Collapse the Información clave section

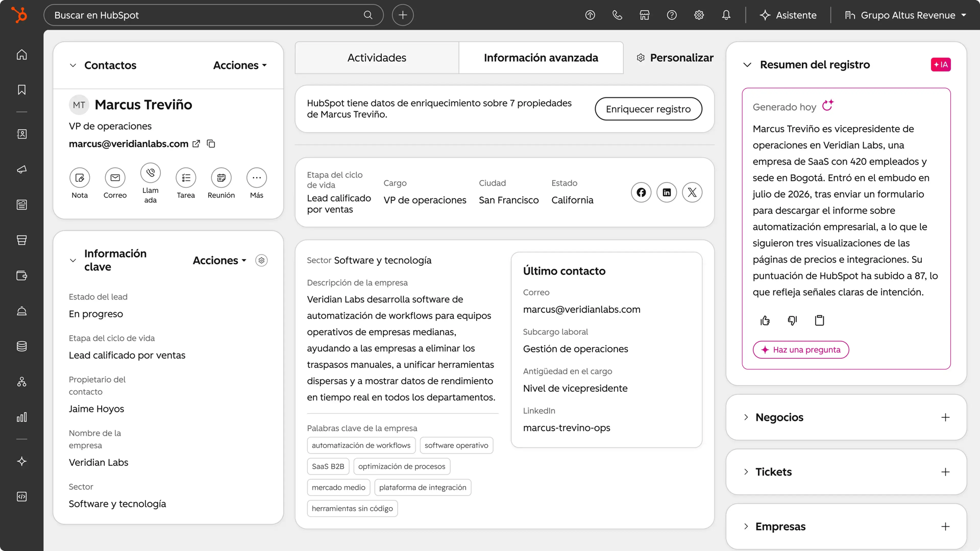pyautogui.click(x=73, y=260)
